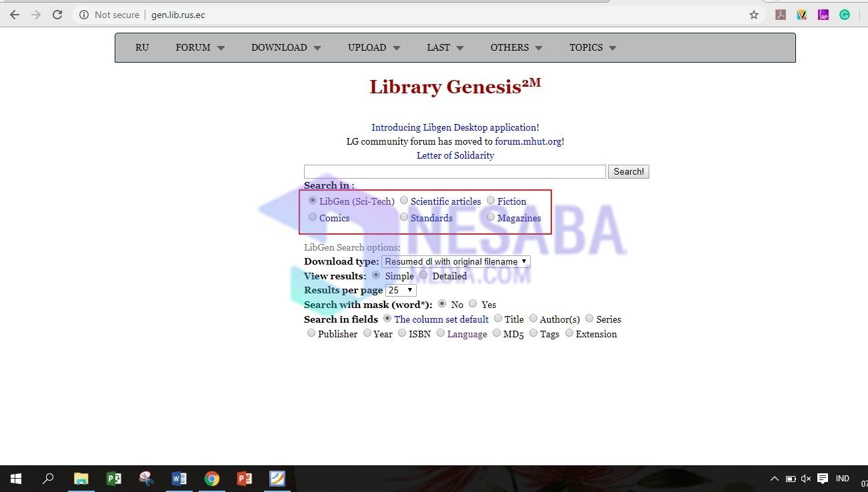Switch to Chrome in taskbar
868x492 pixels.
point(212,479)
